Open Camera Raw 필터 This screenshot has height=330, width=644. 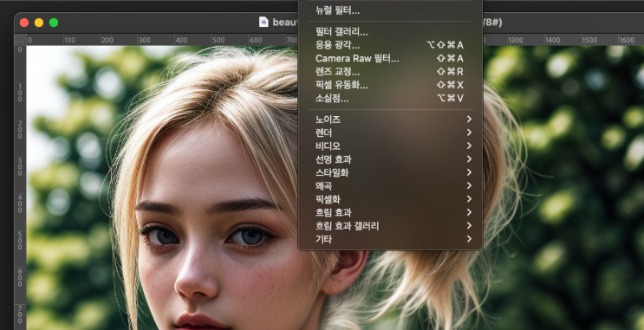click(x=390, y=58)
